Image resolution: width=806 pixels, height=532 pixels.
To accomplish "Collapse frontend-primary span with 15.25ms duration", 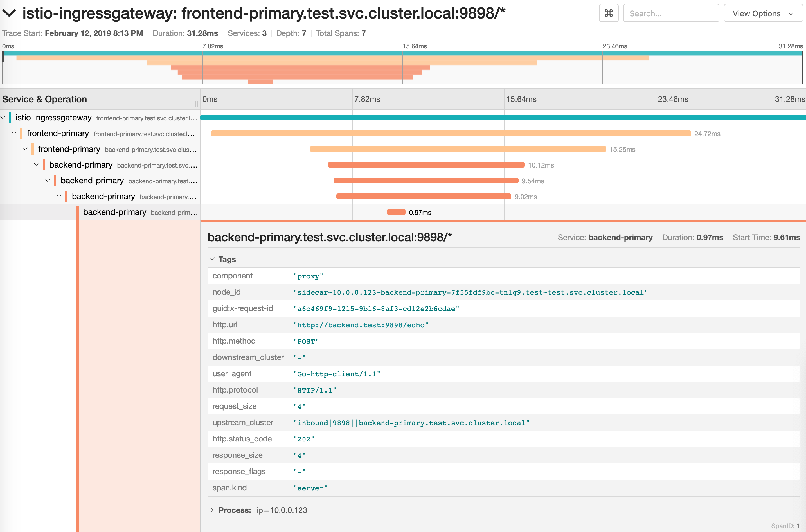I will tap(26, 149).
